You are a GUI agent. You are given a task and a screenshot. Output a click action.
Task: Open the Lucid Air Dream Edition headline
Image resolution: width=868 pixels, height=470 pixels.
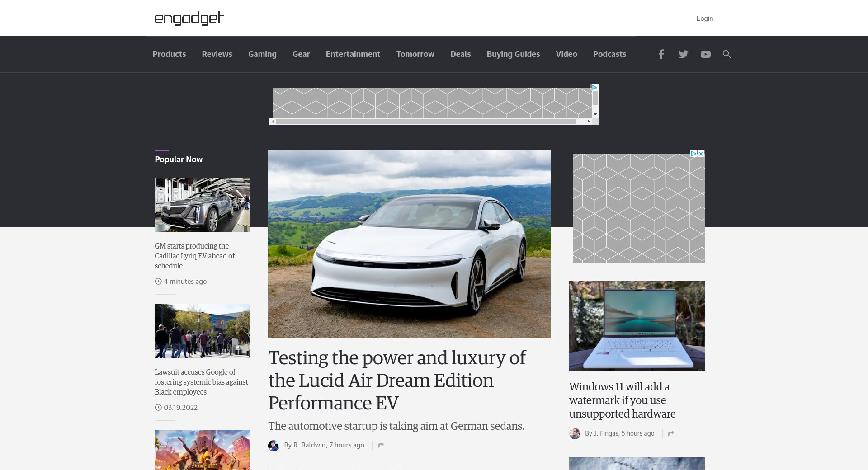pyautogui.click(x=396, y=380)
